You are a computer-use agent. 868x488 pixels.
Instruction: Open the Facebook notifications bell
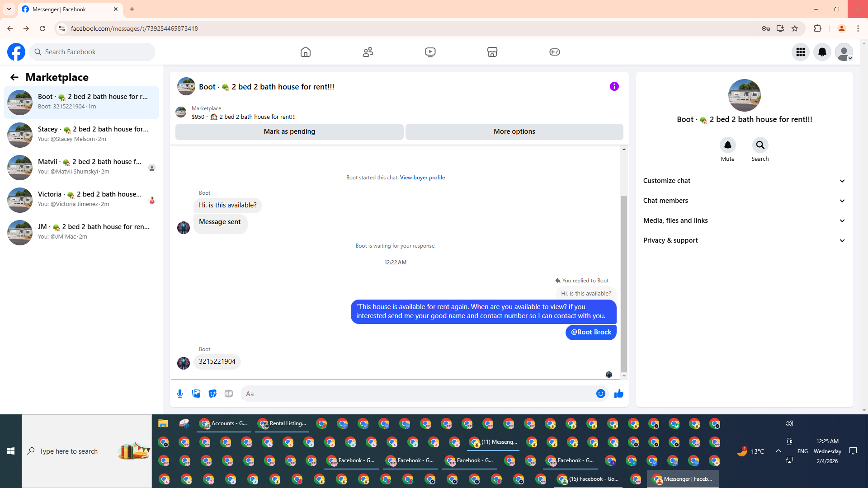click(x=822, y=52)
